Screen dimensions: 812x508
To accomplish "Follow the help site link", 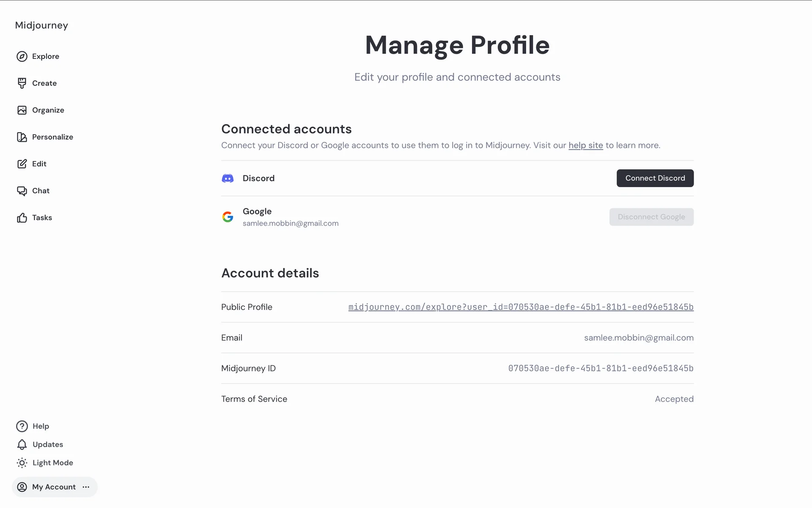I will click(x=586, y=145).
